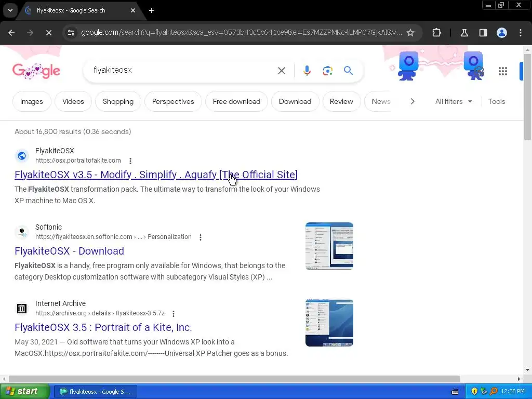Viewport: 532px width, 399px height.
Task: Open the Extensions puzzle icon
Action: point(436,33)
